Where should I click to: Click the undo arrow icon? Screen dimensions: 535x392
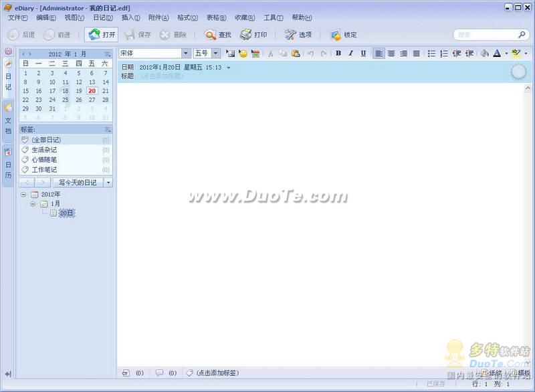pos(310,54)
